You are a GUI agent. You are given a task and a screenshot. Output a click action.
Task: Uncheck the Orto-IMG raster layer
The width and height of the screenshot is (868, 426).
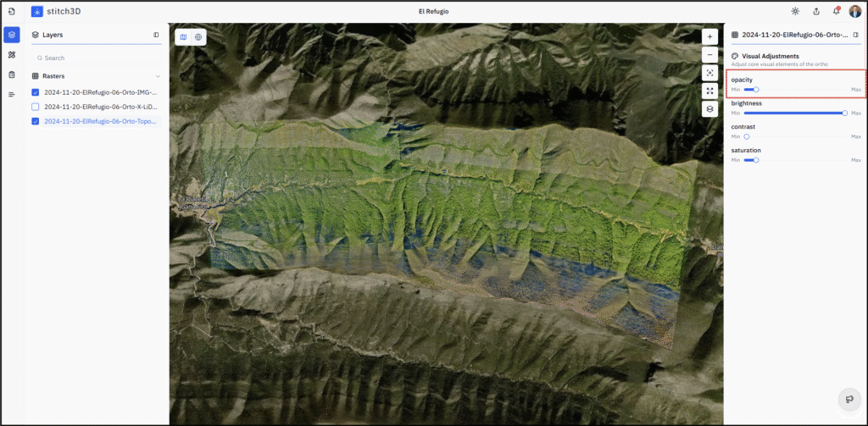(x=35, y=93)
